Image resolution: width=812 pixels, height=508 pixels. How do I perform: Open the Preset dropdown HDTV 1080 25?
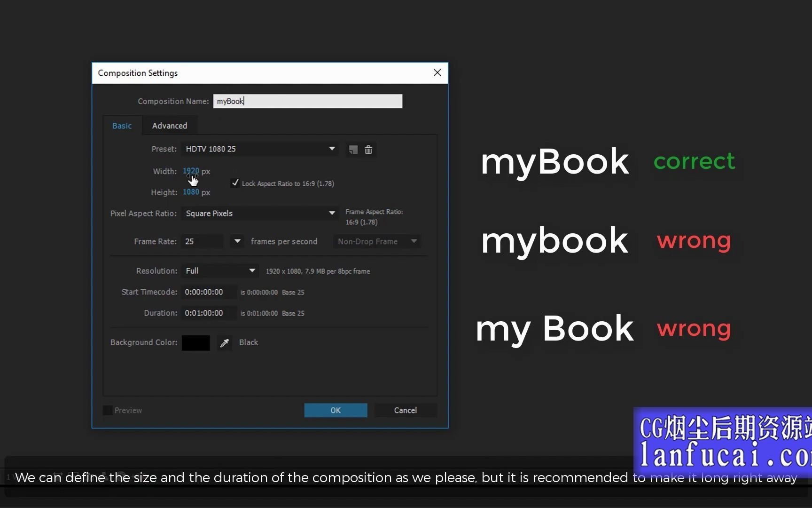click(260, 149)
